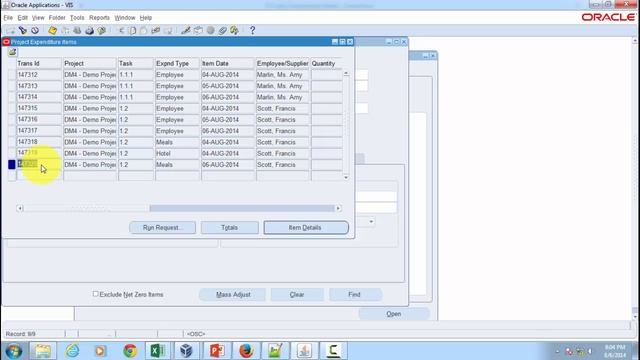Open Google Chrome from the taskbar

pos(130,351)
